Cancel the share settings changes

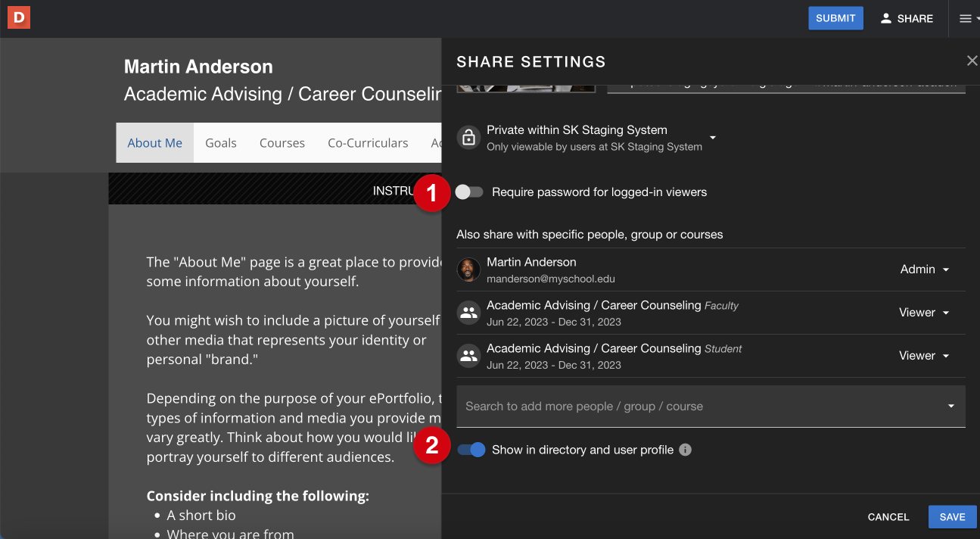pyautogui.click(x=888, y=517)
